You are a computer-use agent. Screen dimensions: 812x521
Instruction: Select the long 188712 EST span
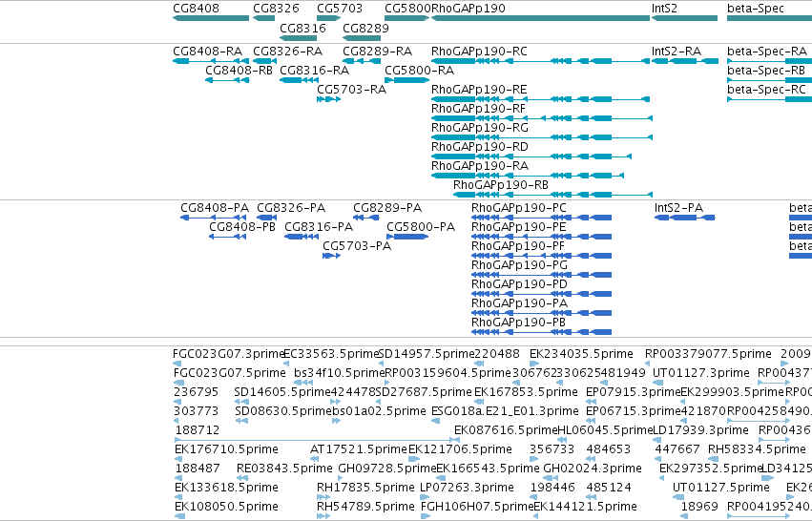coord(318,440)
